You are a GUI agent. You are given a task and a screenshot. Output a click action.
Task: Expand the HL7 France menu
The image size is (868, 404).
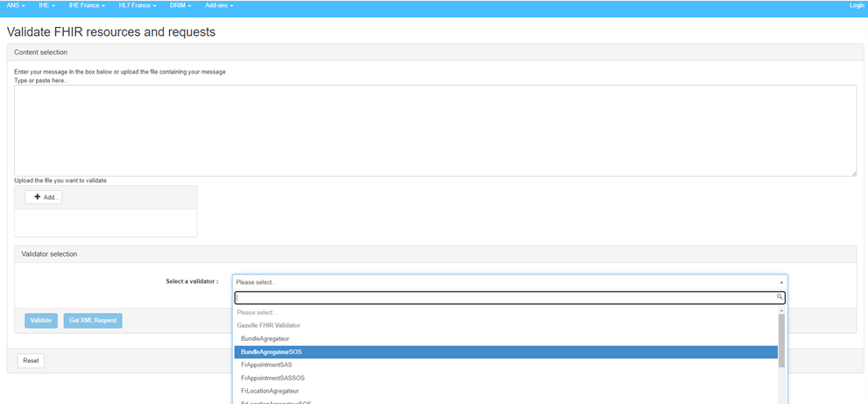click(138, 5)
